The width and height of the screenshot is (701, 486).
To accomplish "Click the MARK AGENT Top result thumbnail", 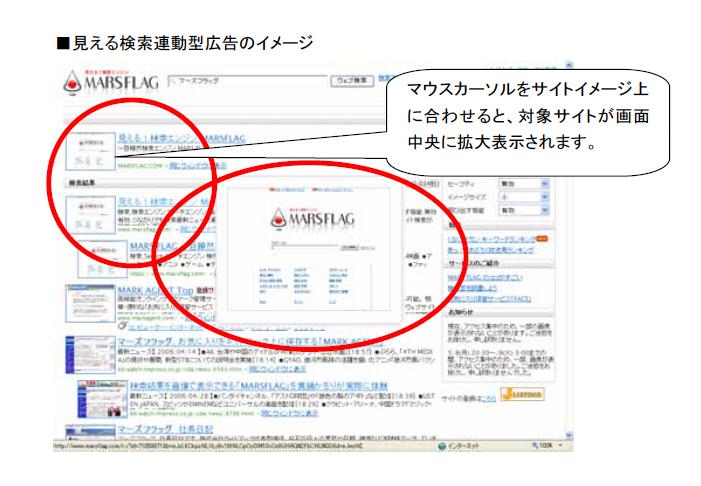I will point(90,303).
